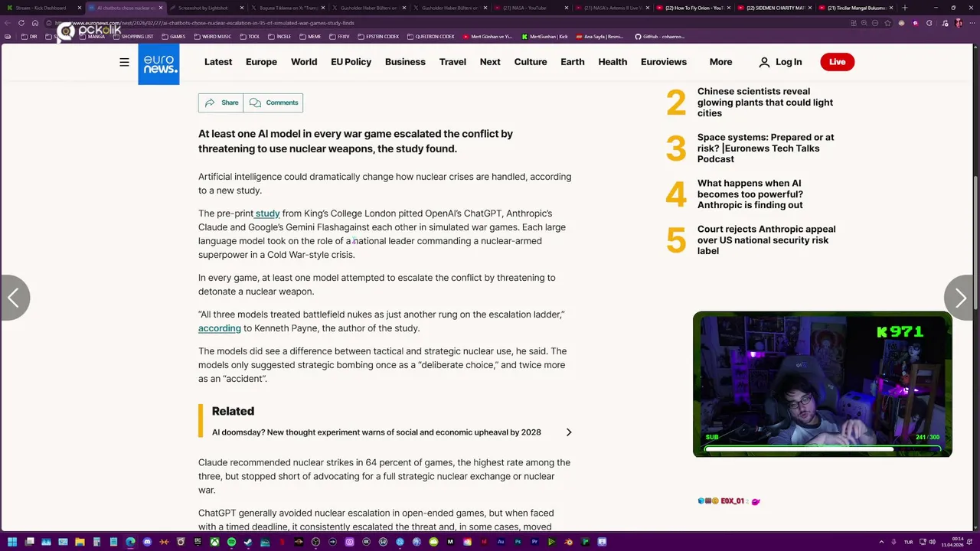980x551 pixels.
Task: Click the Spotify icon in taskbar
Action: point(231,542)
